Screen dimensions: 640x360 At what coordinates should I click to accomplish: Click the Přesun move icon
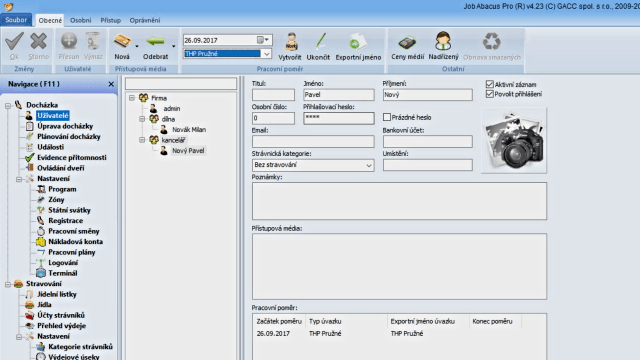tap(69, 42)
